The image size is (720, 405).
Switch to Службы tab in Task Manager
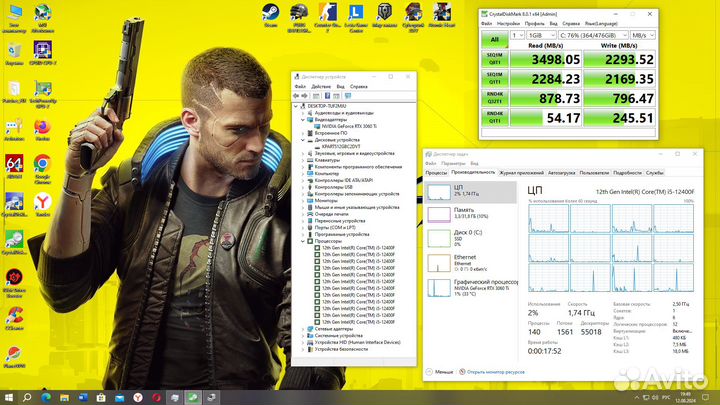[x=654, y=173]
